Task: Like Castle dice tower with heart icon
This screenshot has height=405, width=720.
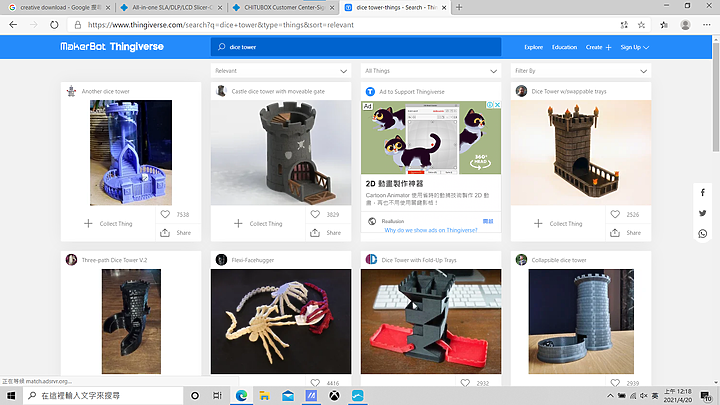Action: point(315,214)
